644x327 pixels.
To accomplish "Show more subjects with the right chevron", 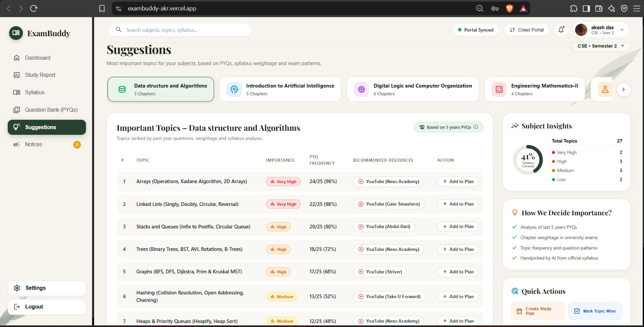I will pyautogui.click(x=623, y=89).
